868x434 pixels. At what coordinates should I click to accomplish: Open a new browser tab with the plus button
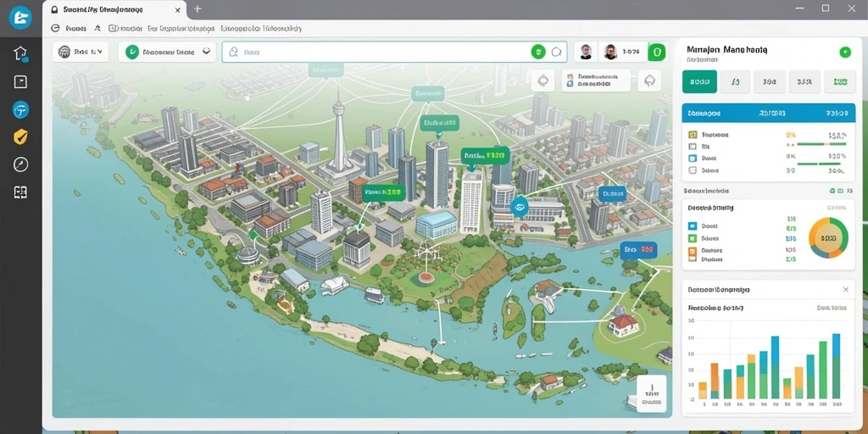pos(198,8)
